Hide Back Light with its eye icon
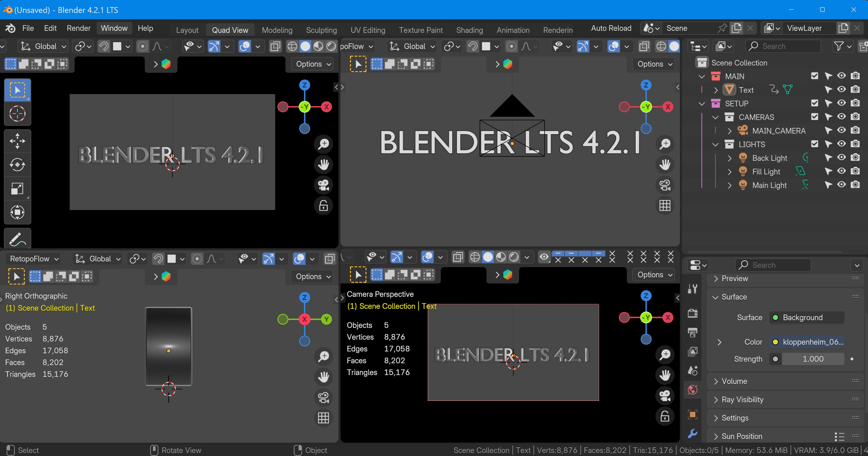 [x=842, y=157]
